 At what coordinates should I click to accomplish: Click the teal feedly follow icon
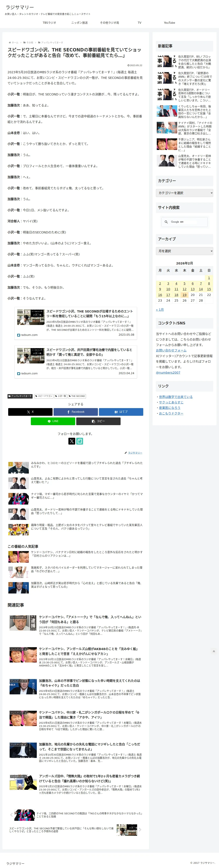(x=80, y=441)
